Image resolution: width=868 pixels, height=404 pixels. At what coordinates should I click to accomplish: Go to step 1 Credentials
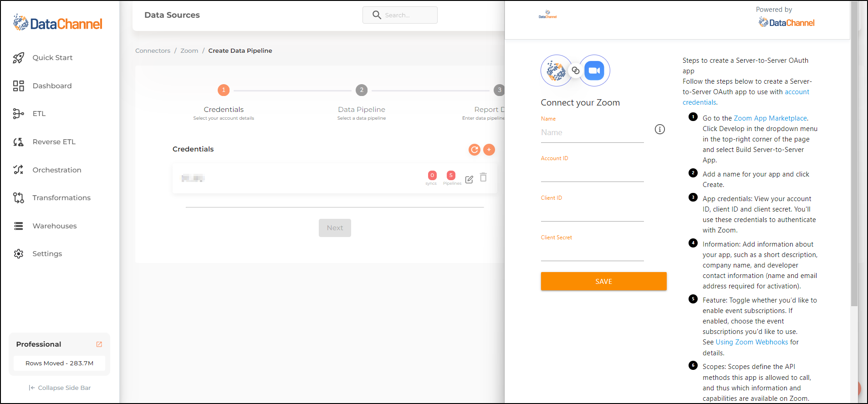224,90
